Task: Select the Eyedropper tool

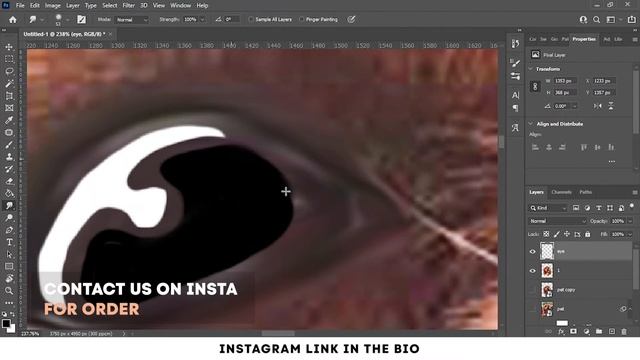Action: pyautogui.click(x=9, y=120)
